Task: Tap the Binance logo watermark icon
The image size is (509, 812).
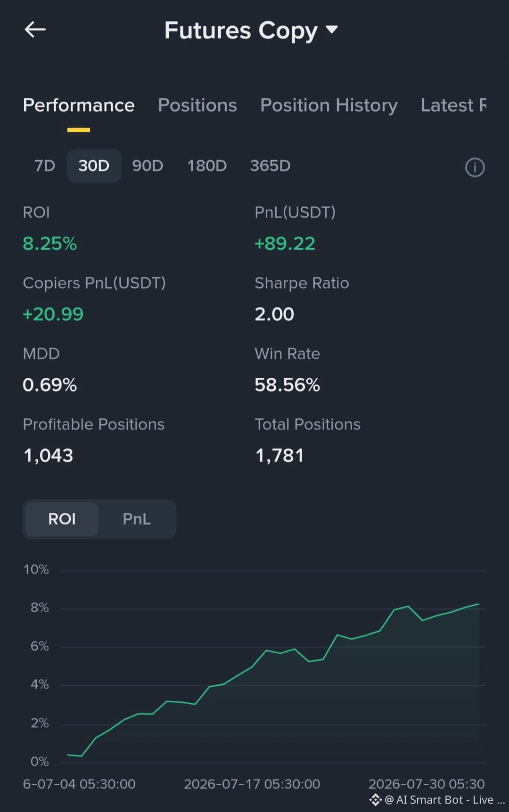Action: (x=375, y=800)
